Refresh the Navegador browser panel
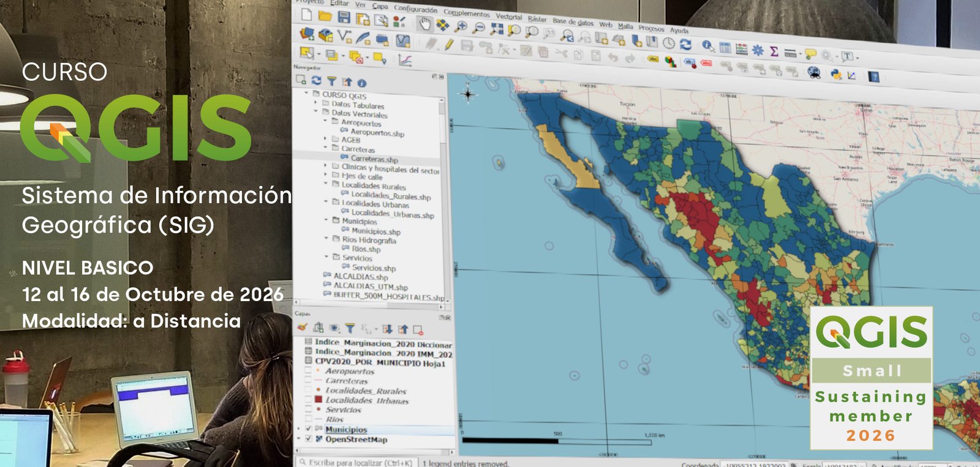980x467 pixels. (316, 81)
